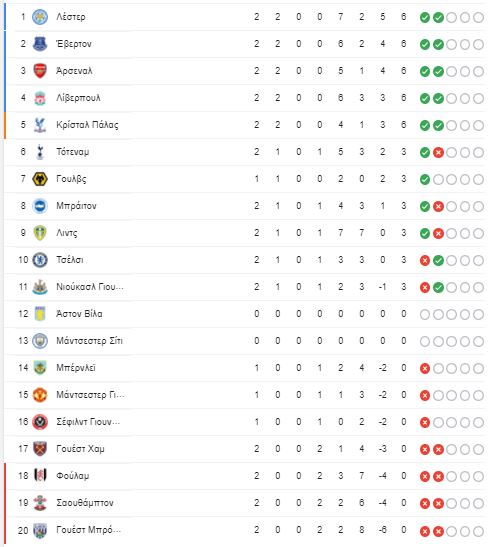This screenshot has width=504, height=547.
Task: Open the Wolves wolf-head badge
Action: tap(40, 179)
